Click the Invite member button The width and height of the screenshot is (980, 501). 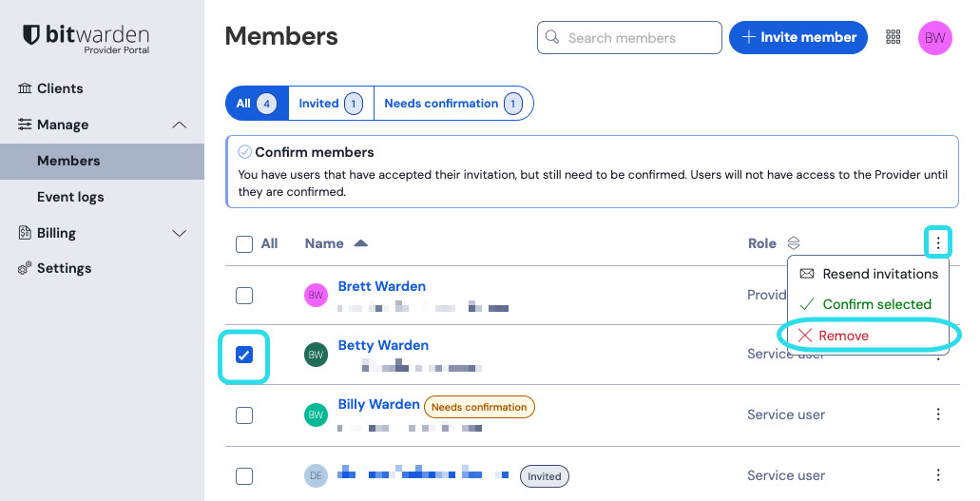click(798, 37)
